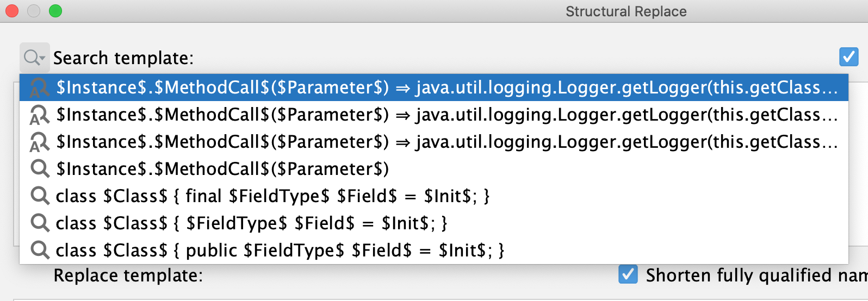Click search icon beside class { $FieldType$ $Field$ } entry
Viewport: 868px width, 301px height.
(x=39, y=223)
